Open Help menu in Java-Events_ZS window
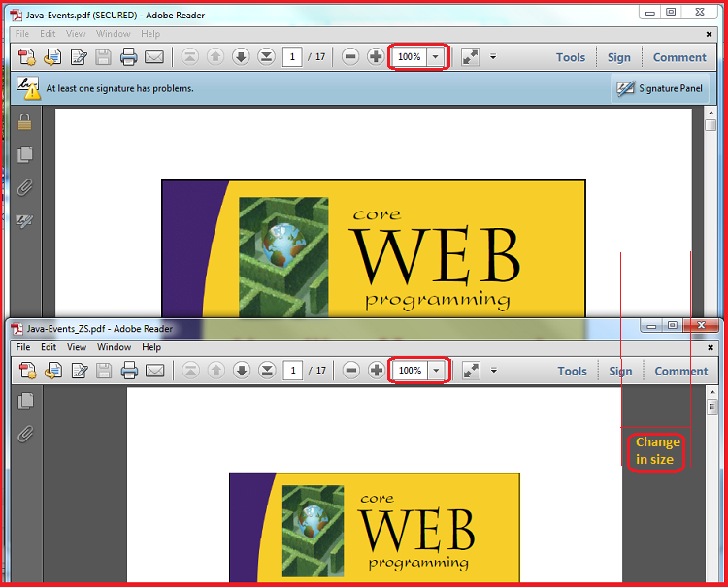 pos(151,347)
